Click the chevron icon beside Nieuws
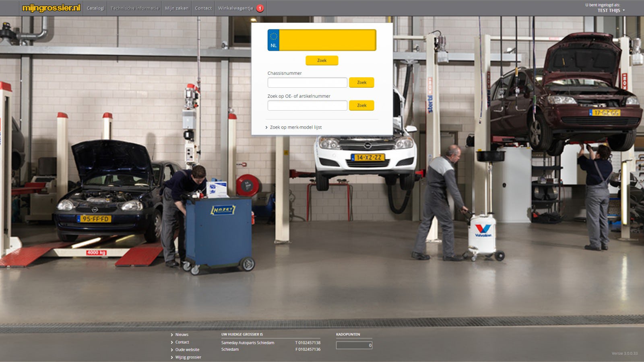Image resolution: width=644 pixels, height=362 pixels. coord(172,335)
